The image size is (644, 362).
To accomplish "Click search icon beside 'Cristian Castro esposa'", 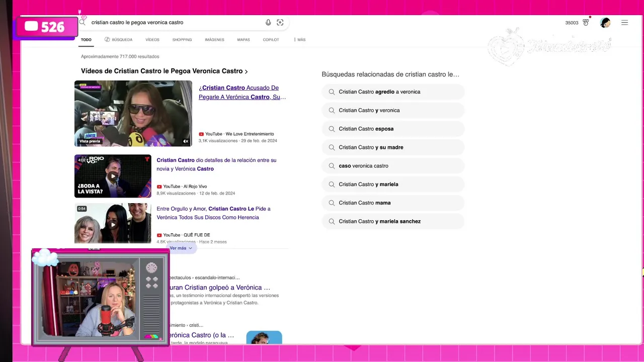I will (x=332, y=129).
